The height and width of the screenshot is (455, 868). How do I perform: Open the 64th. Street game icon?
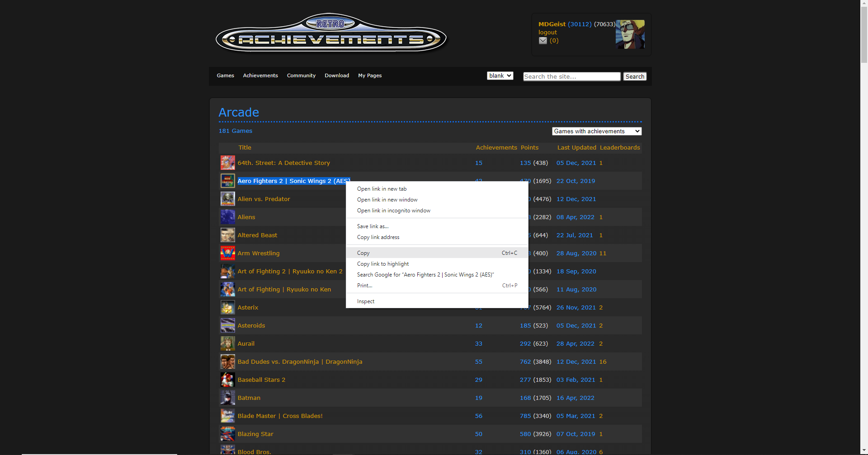coord(227,163)
